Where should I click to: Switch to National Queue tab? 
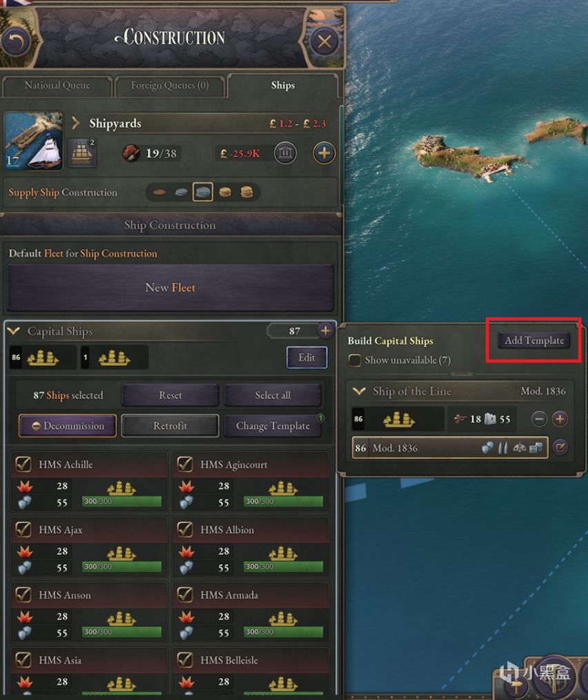coord(57,86)
